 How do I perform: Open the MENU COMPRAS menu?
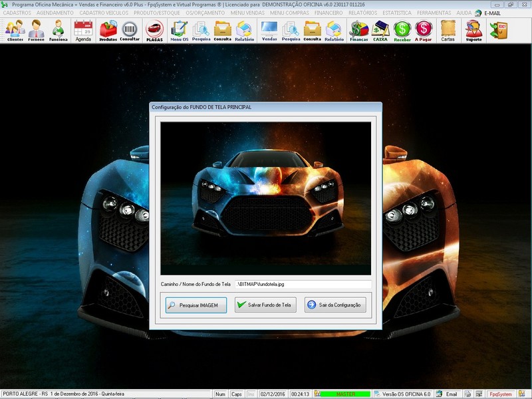tap(289, 13)
